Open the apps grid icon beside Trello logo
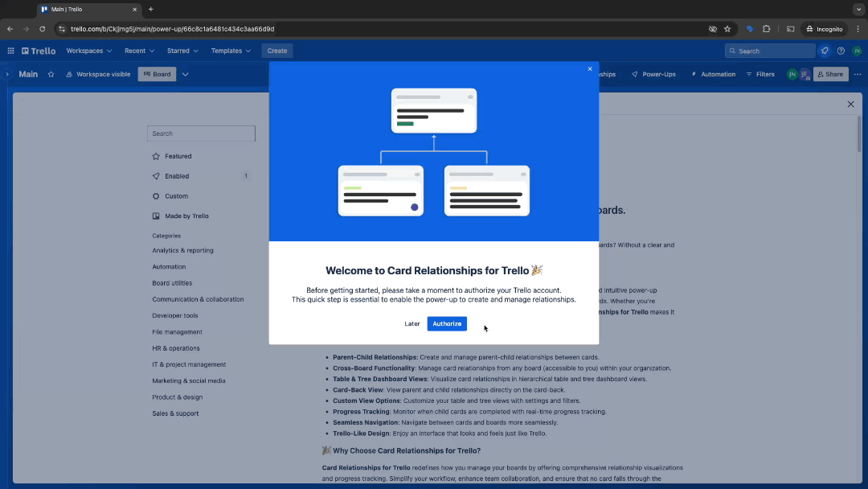Viewport: 868px width, 489px height. click(10, 50)
